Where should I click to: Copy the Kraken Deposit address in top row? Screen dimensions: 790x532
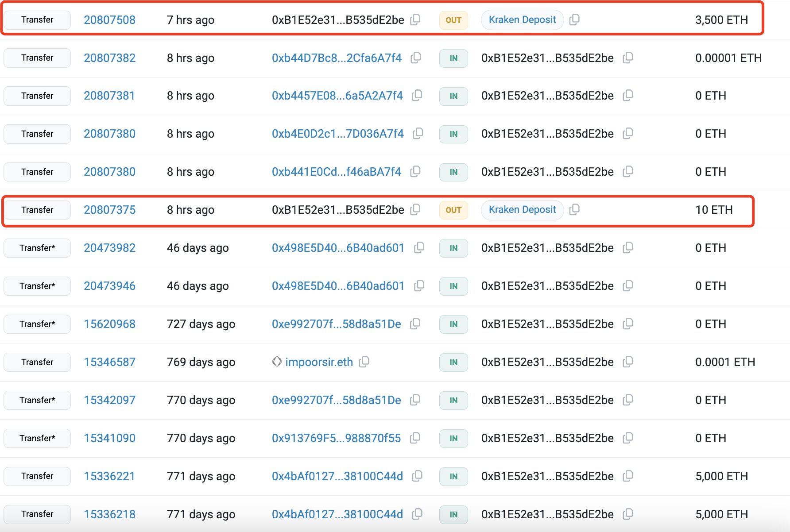574,19
